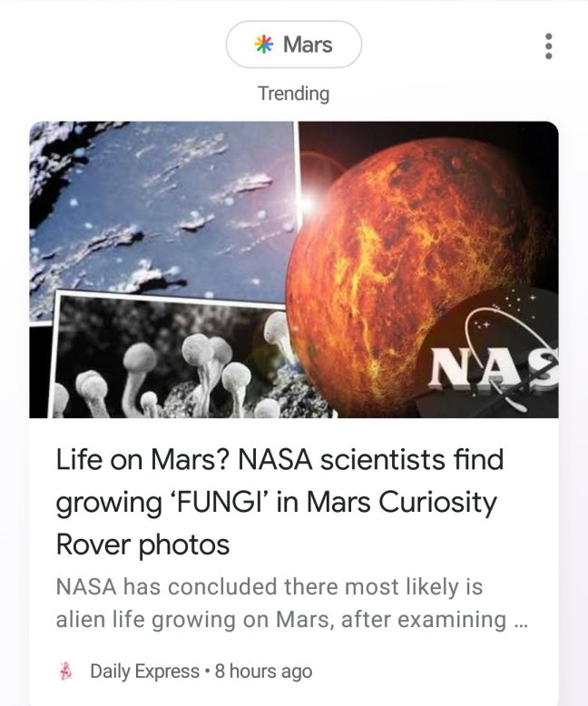Click the word "Mars" in the chip
Screen dimensions: 588x706
[x=308, y=44]
